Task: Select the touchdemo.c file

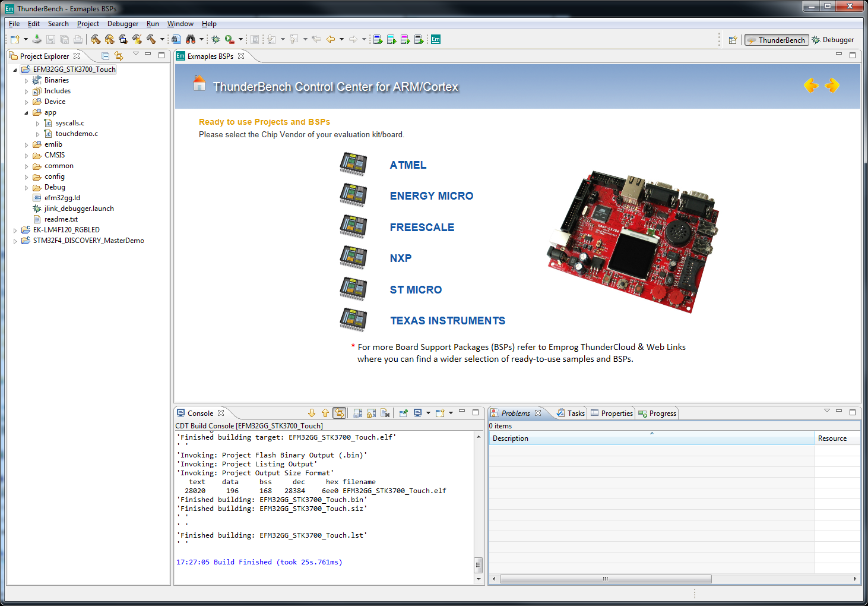Action: coord(77,134)
